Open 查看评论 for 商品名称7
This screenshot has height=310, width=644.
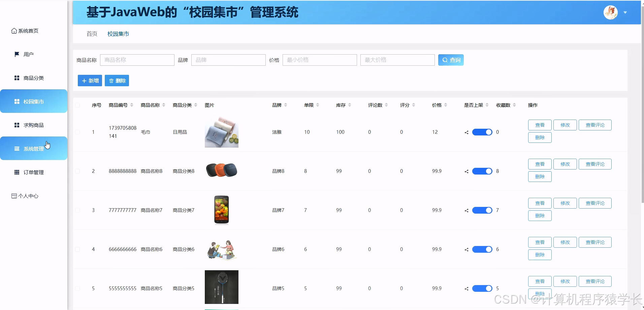pos(594,203)
